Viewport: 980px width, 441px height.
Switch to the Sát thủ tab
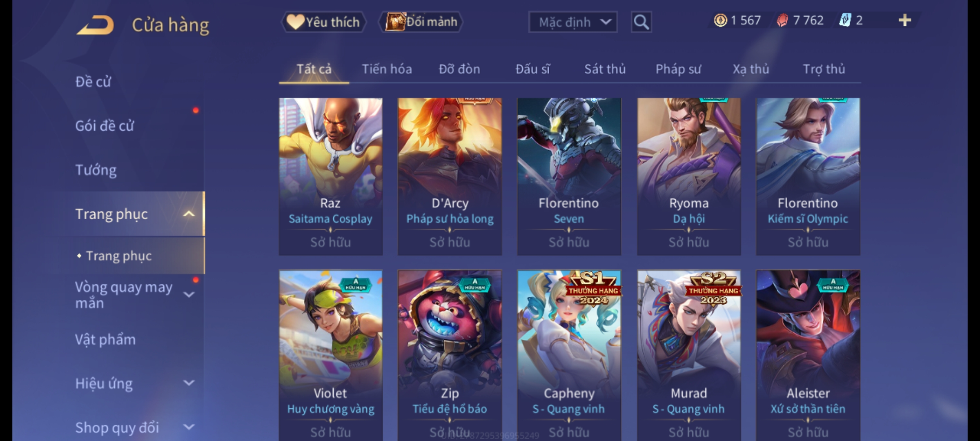pyautogui.click(x=605, y=69)
